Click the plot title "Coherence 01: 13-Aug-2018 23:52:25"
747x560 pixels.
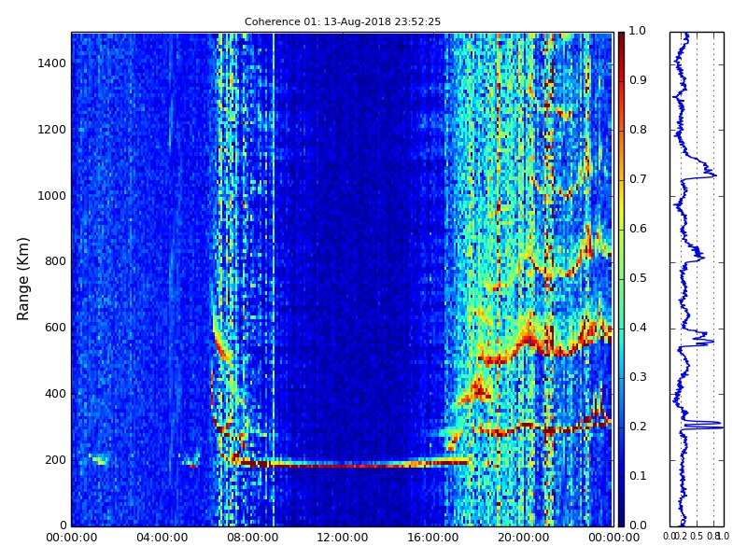pyautogui.click(x=343, y=21)
